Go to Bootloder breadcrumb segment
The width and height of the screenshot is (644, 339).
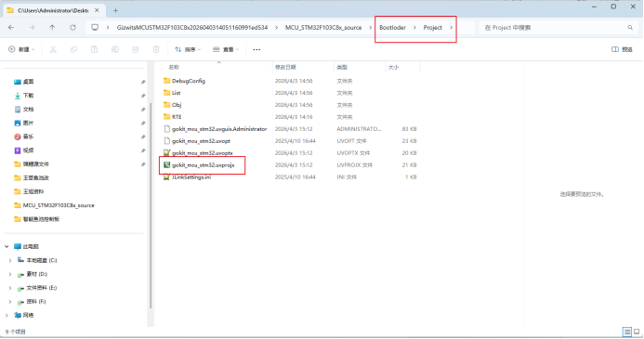pyautogui.click(x=393, y=28)
